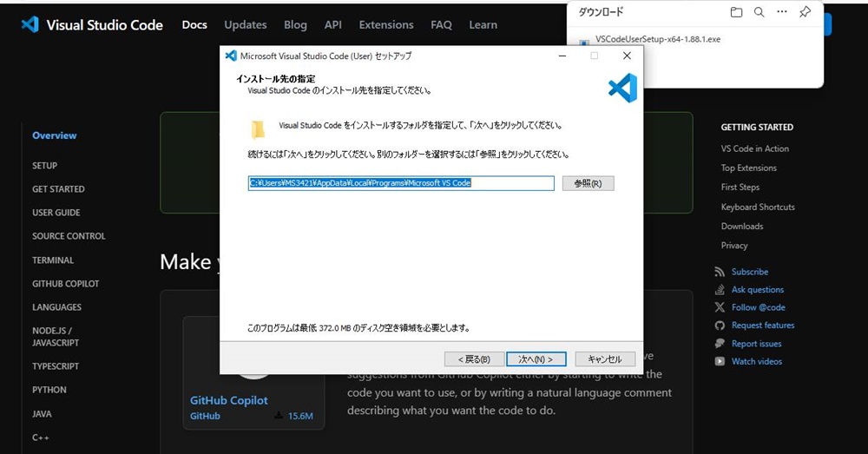
Task: Expand GET STARTED section in sidebar
Action: coord(58,188)
